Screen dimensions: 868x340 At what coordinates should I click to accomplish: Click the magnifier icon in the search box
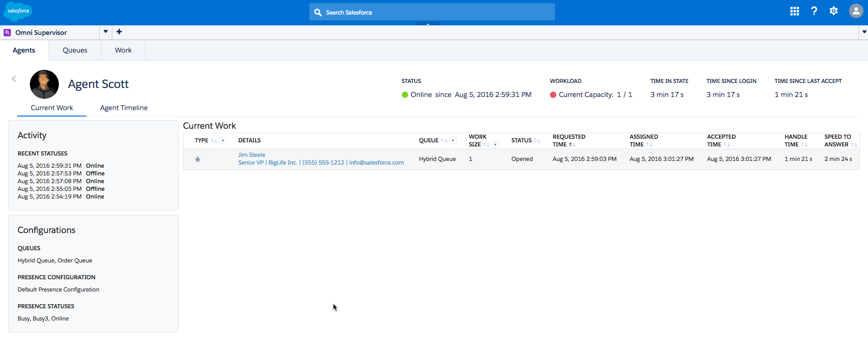click(x=318, y=12)
